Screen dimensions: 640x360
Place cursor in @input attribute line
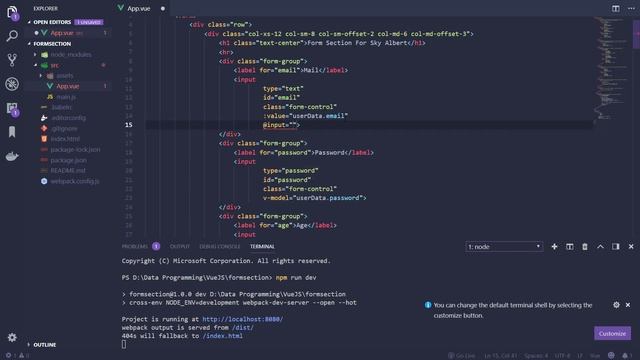click(281, 125)
